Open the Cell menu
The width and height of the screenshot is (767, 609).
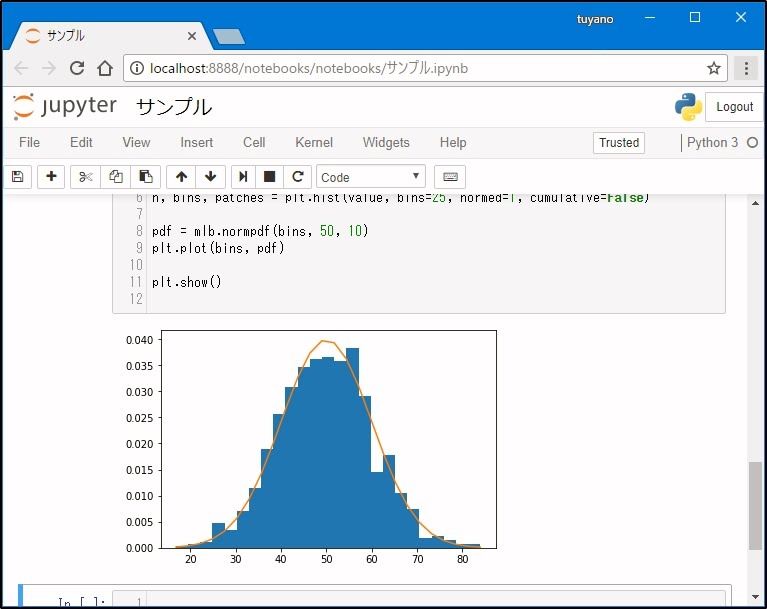(254, 143)
